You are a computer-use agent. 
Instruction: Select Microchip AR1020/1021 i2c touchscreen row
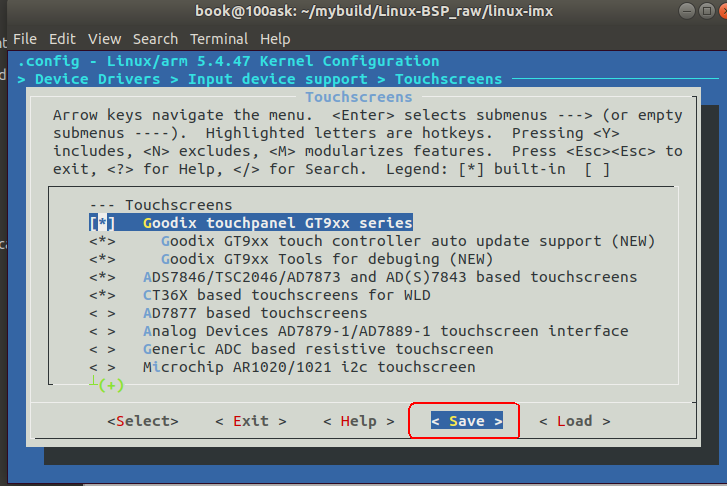[x=282, y=367]
